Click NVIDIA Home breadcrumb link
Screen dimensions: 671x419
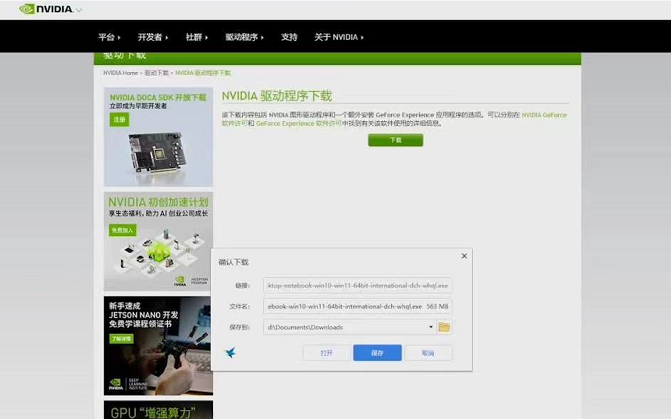120,73
